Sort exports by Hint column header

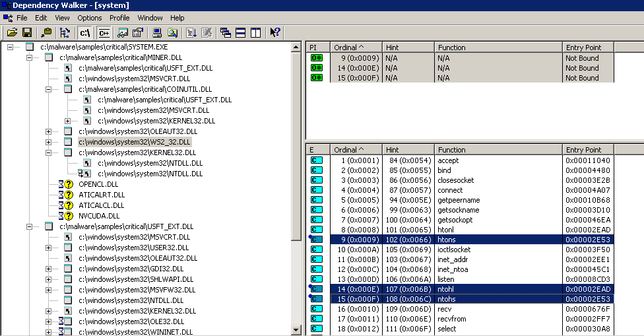408,149
